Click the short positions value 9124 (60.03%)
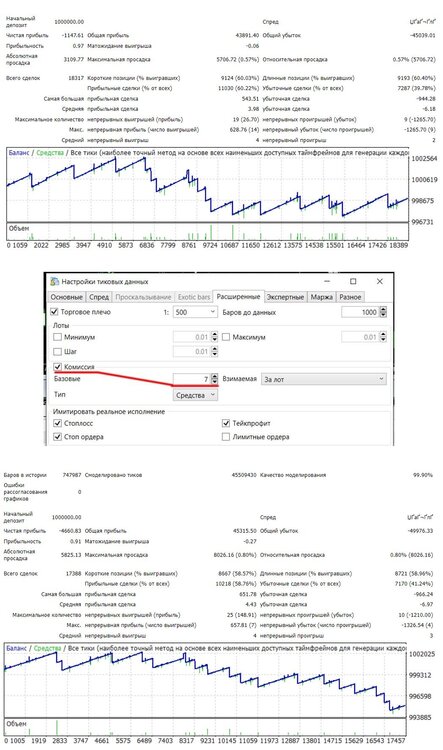443x750 pixels. pos(240,77)
